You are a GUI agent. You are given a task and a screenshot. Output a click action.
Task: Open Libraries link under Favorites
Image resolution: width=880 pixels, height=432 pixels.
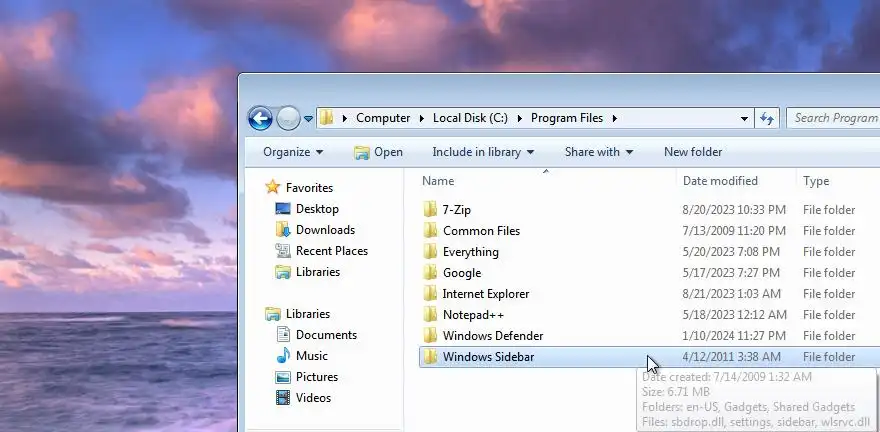point(318,272)
